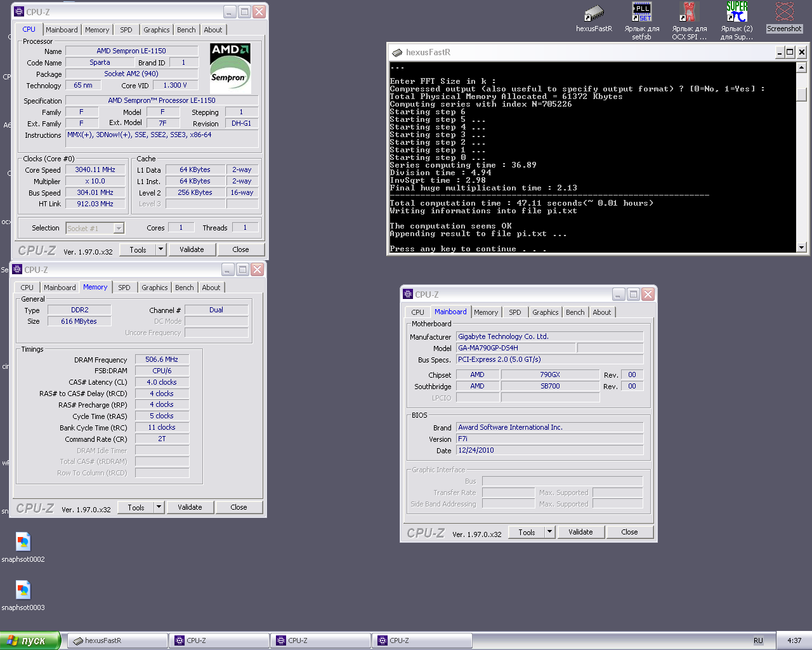Click console scrollbar up arrow in hexusFastR
The height and width of the screenshot is (650, 812).
tap(801, 67)
